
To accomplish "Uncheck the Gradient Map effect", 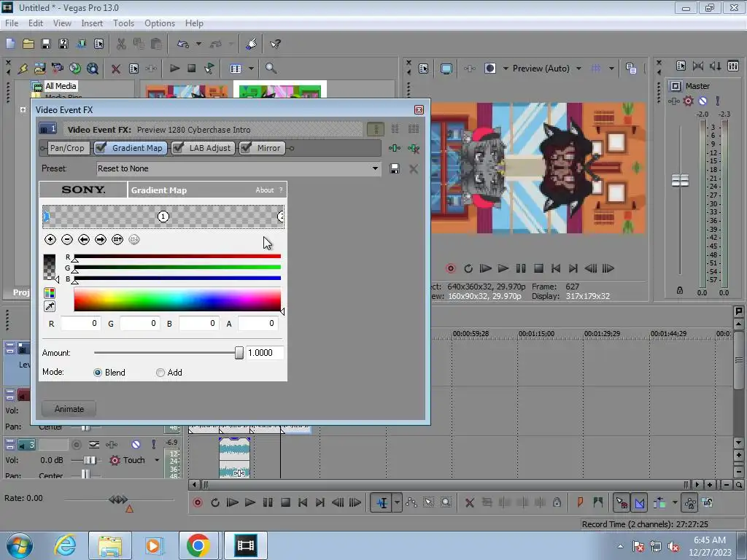I will tap(101, 148).
